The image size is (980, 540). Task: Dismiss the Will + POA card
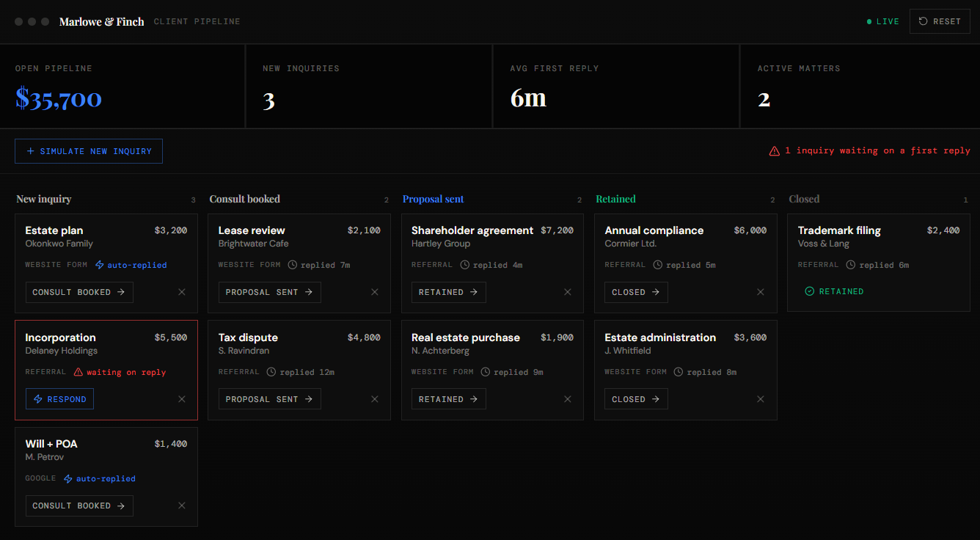(182, 506)
